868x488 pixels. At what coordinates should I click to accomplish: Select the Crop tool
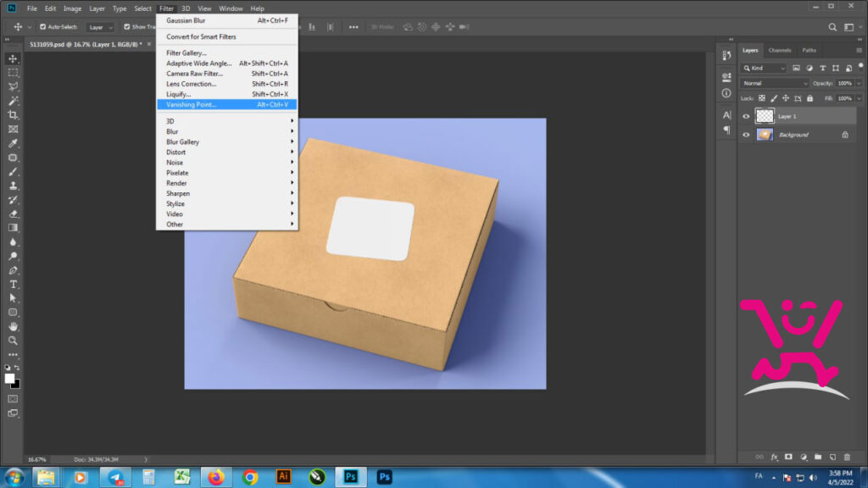point(13,114)
